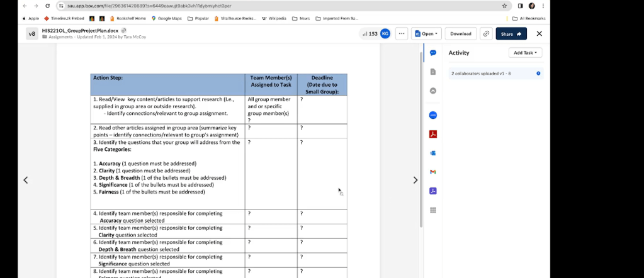Image resolution: width=644 pixels, height=278 pixels.
Task: Open the file details sidebar icon
Action: pyautogui.click(x=433, y=72)
